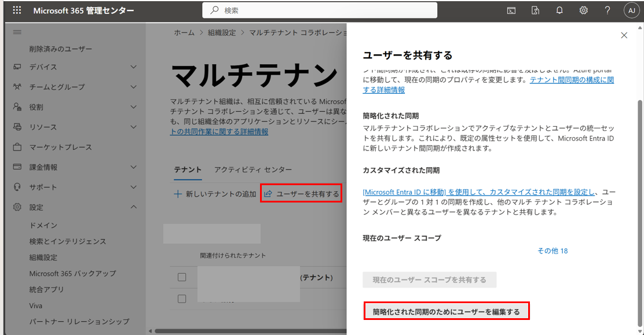Viewport: 644px width, 335px height.
Task: Click the 簡略化された同期 heading
Action: point(390,116)
